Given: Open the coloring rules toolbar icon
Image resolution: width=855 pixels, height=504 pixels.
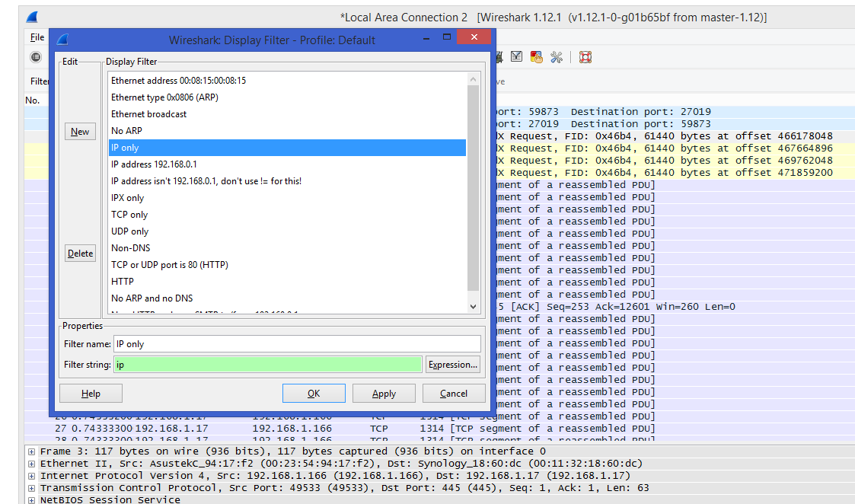Looking at the screenshot, I should coord(537,57).
